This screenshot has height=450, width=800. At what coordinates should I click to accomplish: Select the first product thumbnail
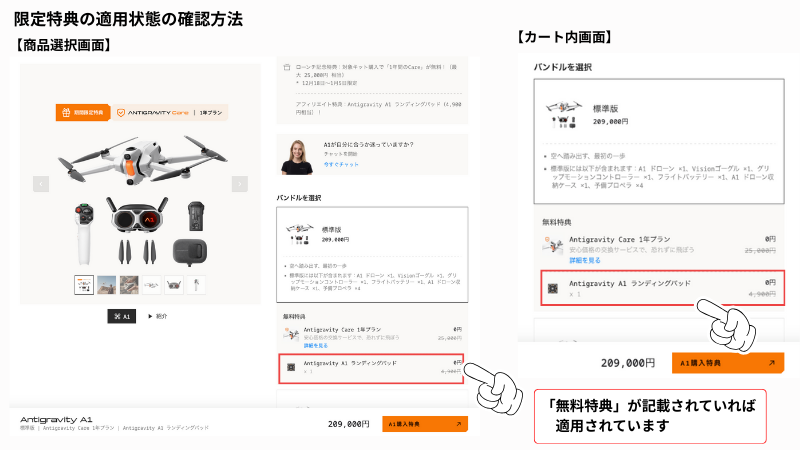tap(84, 285)
